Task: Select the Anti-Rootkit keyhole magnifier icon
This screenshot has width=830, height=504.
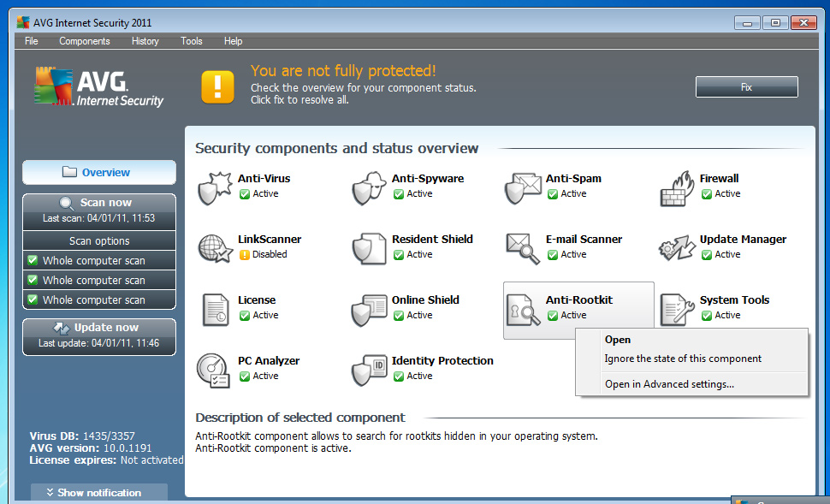Action: [x=523, y=310]
